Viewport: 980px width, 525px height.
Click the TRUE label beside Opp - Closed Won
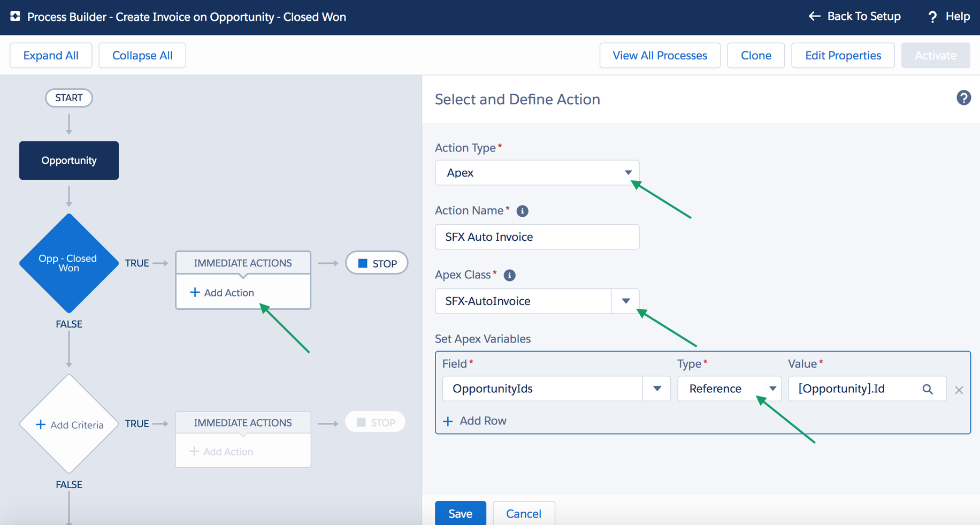pos(137,263)
